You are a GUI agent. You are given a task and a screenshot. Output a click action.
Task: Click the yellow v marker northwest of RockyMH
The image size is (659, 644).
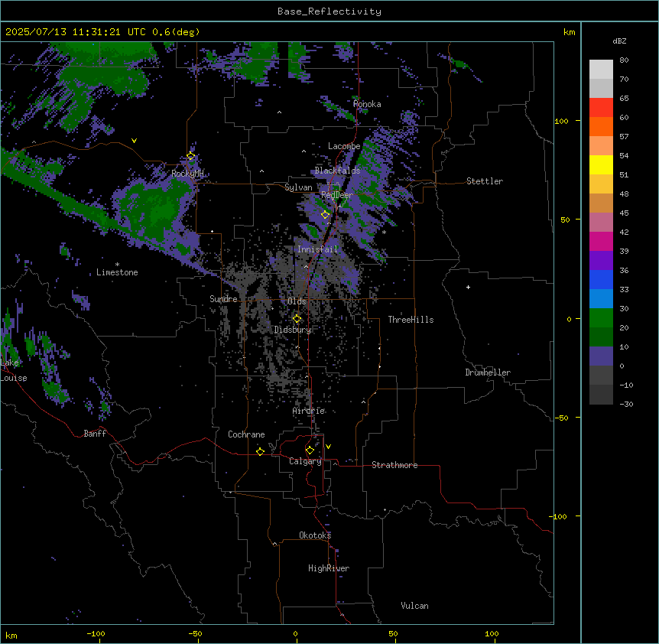(x=134, y=141)
